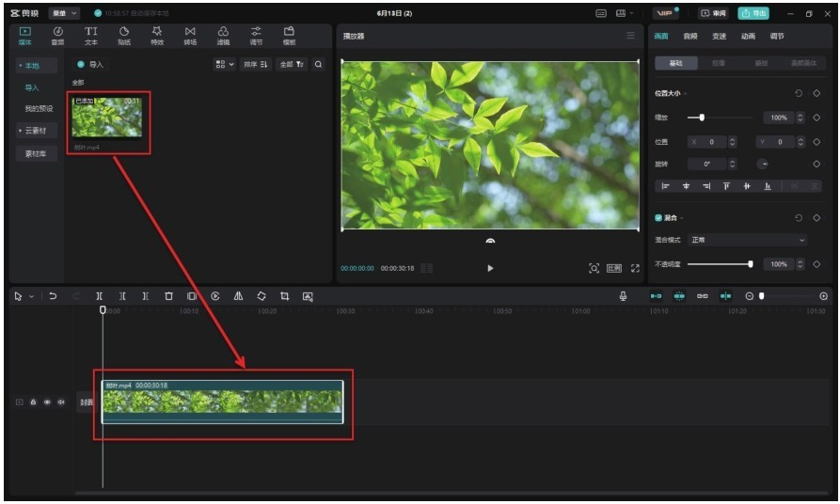This screenshot has height=504, width=840.
Task: Click the 导入 import button in media panel
Action: pyautogui.click(x=91, y=64)
